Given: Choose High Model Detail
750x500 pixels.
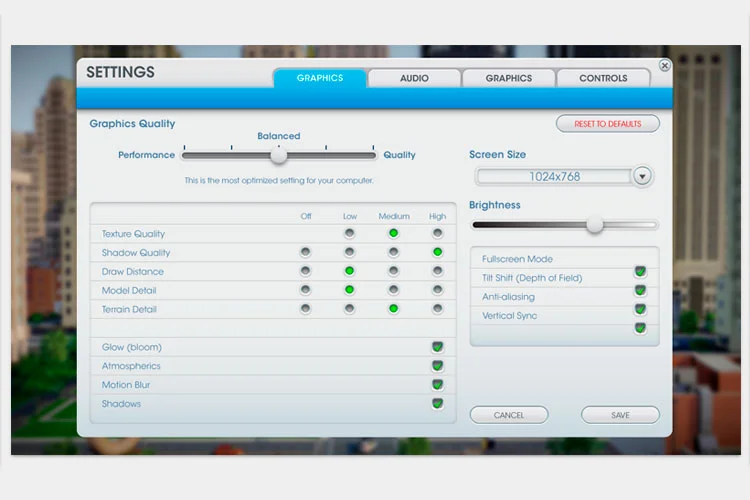Looking at the screenshot, I should 437,289.
